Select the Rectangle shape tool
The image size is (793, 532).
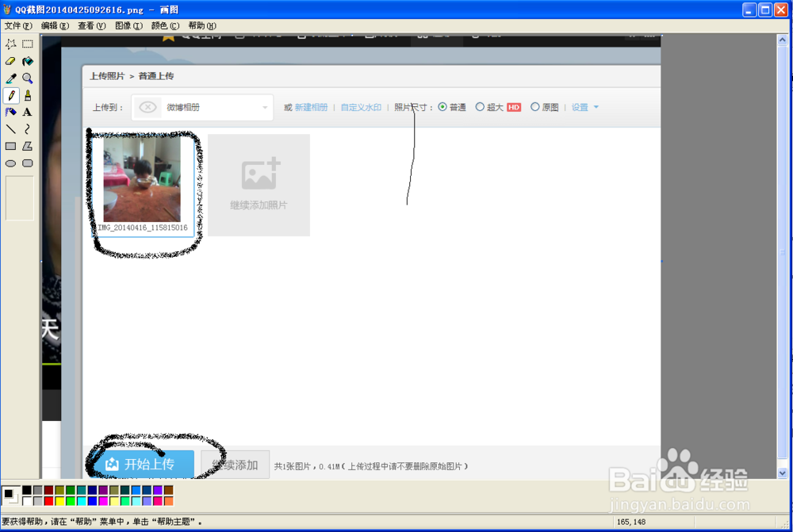[10, 146]
